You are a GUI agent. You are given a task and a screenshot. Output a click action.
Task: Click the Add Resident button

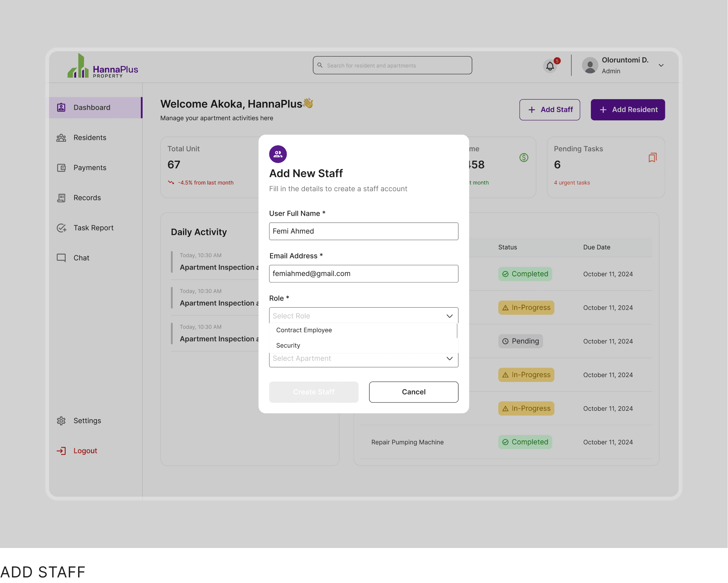pyautogui.click(x=628, y=110)
